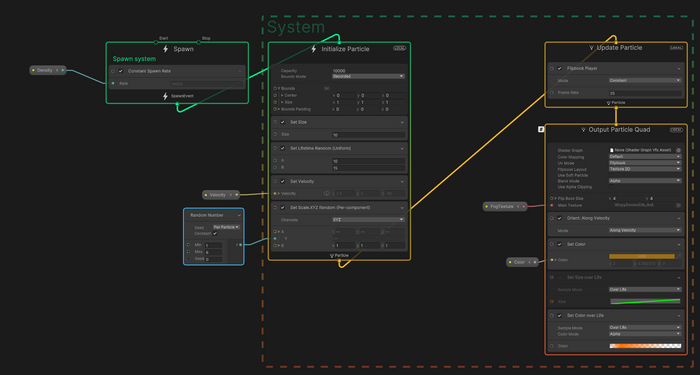This screenshot has height=375, width=700.
Task: Open the Blend Mode Alpha dropdown
Action: click(x=645, y=181)
